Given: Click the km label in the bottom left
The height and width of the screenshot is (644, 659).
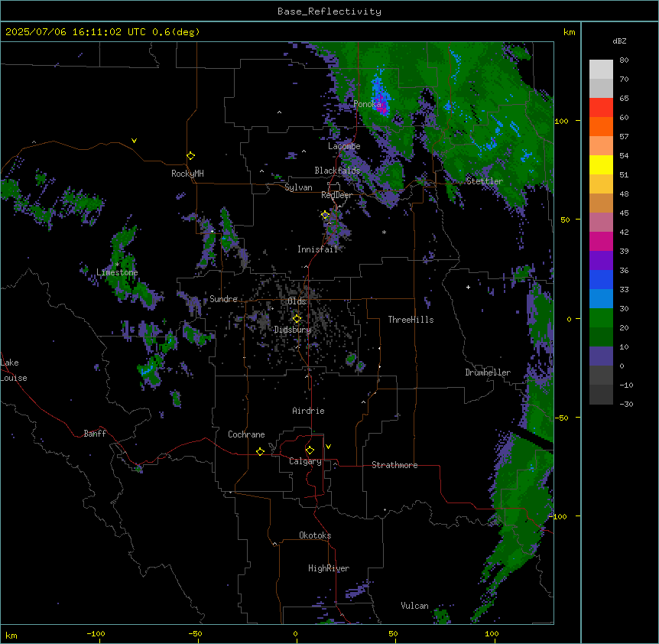Looking at the screenshot, I should [x=11, y=636].
